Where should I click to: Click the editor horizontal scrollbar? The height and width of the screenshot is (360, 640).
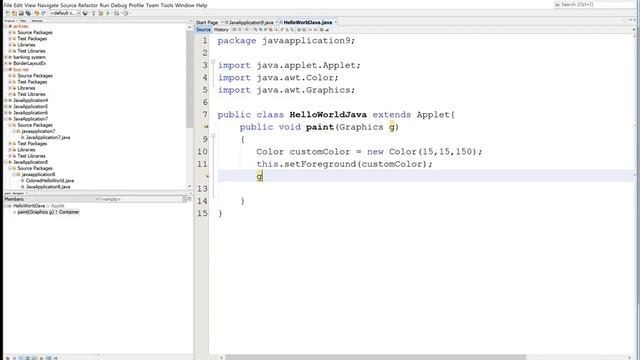point(376,357)
